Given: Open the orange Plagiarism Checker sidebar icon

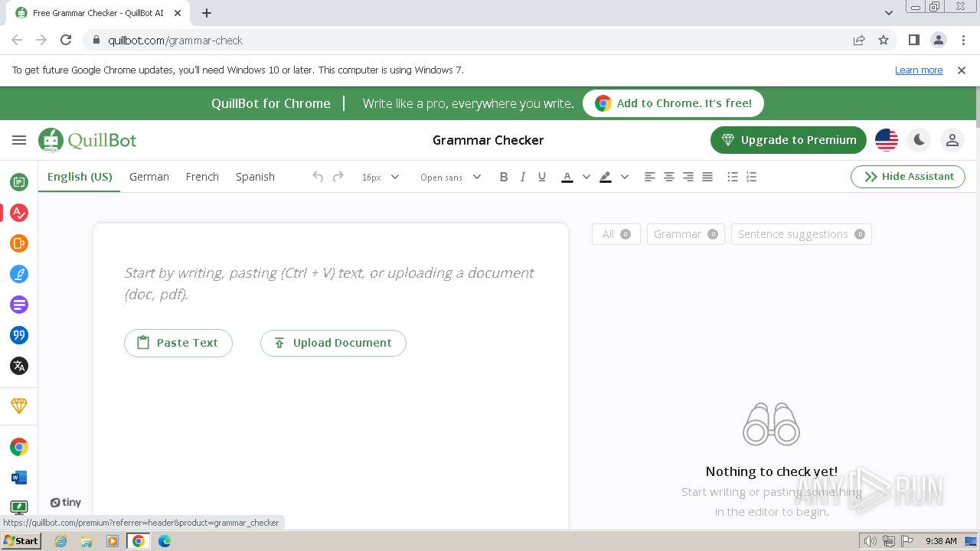Looking at the screenshot, I should [19, 243].
